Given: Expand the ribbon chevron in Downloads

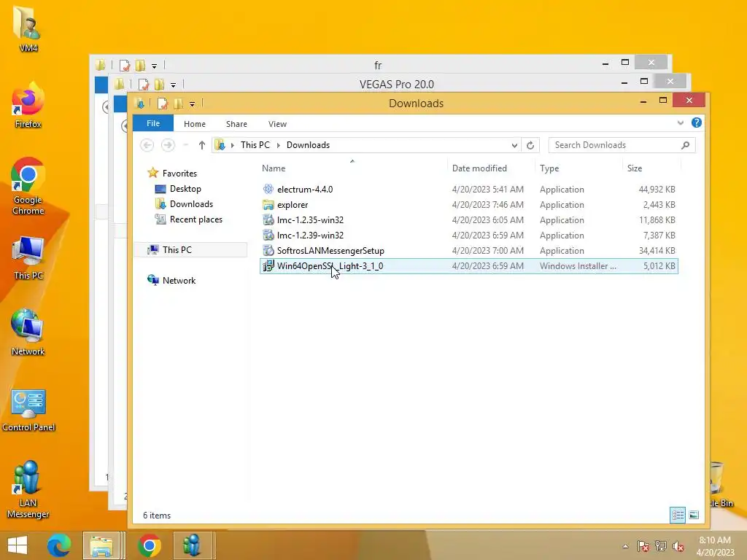Looking at the screenshot, I should (x=681, y=122).
